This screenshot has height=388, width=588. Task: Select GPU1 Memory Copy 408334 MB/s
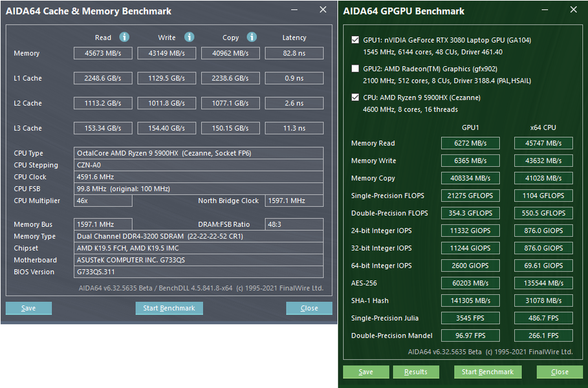pos(470,178)
